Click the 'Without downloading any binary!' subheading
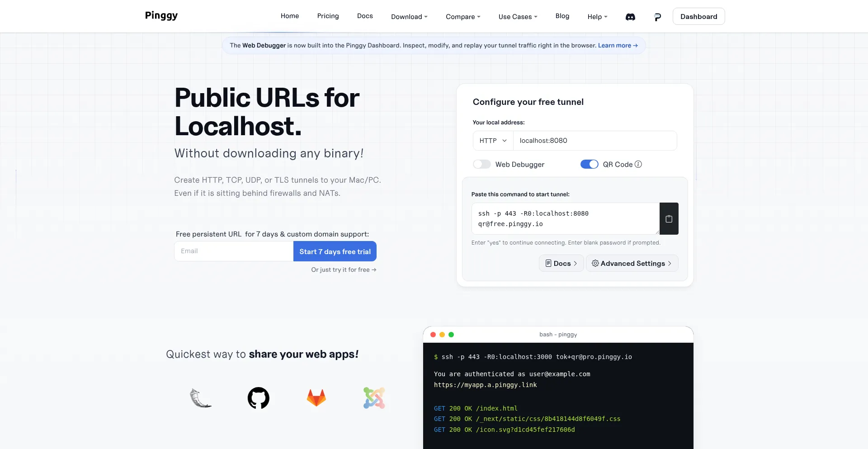 coord(269,153)
